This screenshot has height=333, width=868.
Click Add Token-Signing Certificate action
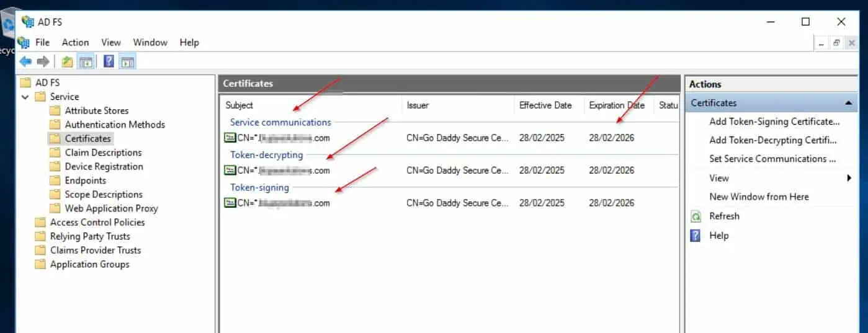point(774,122)
